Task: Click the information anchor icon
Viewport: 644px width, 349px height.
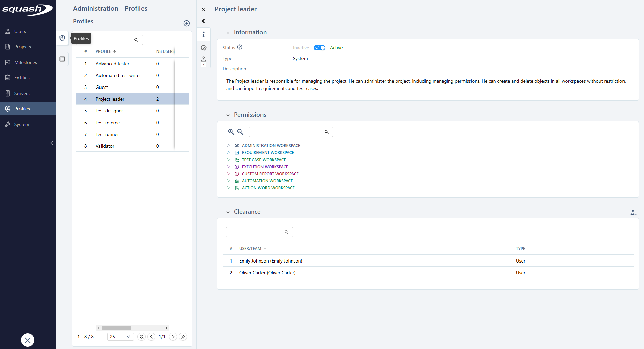Action: pos(203,34)
